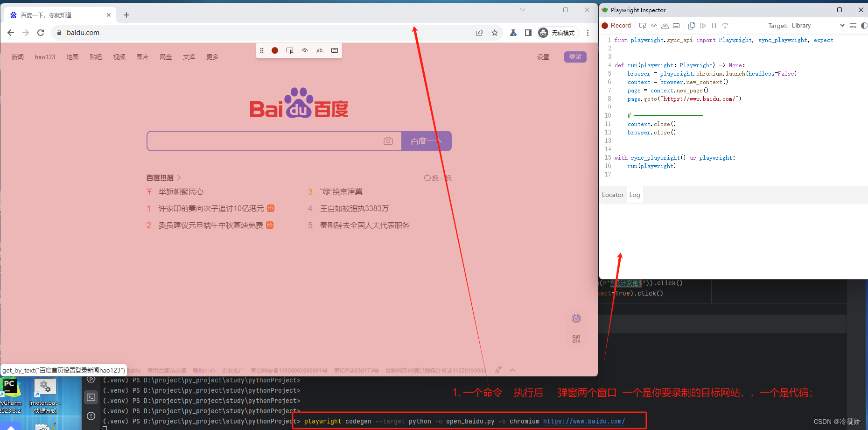
Task: Click 设置 on the Baidu page
Action: point(543,57)
